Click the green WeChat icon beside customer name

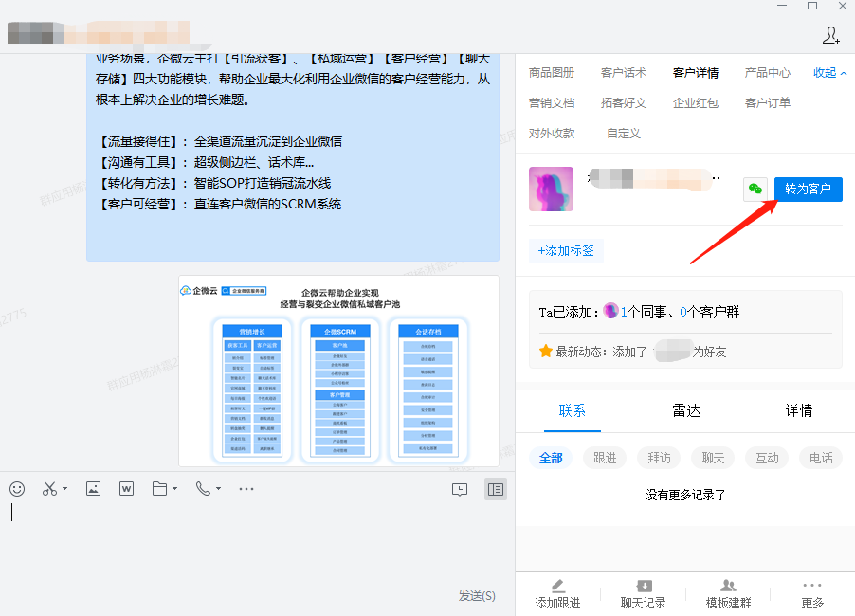coord(755,189)
